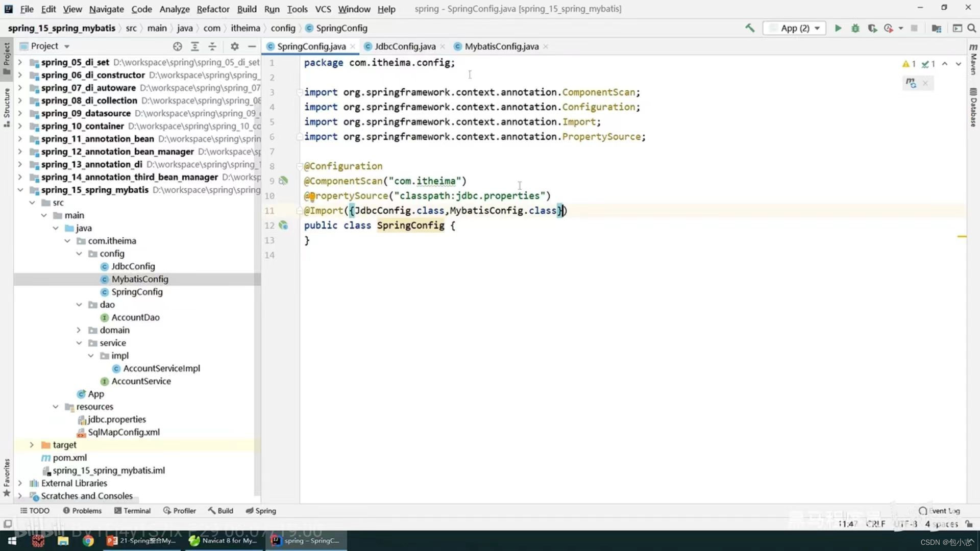Load Maven changes floating icon
This screenshot has height=551, width=980.
911,83
